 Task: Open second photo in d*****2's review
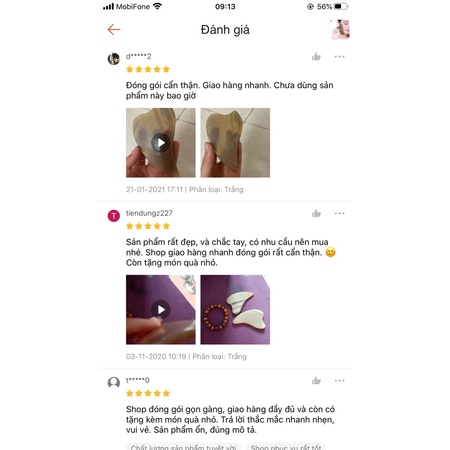(235, 143)
